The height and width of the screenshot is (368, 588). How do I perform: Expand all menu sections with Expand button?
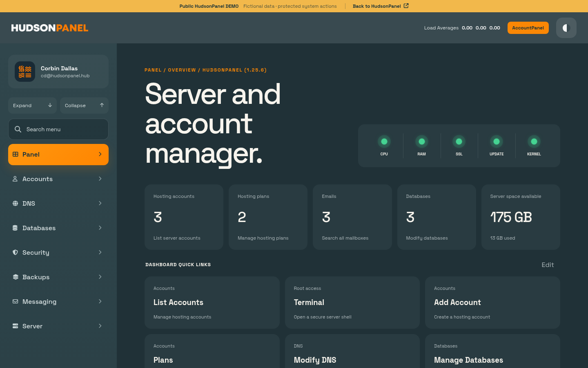point(32,105)
